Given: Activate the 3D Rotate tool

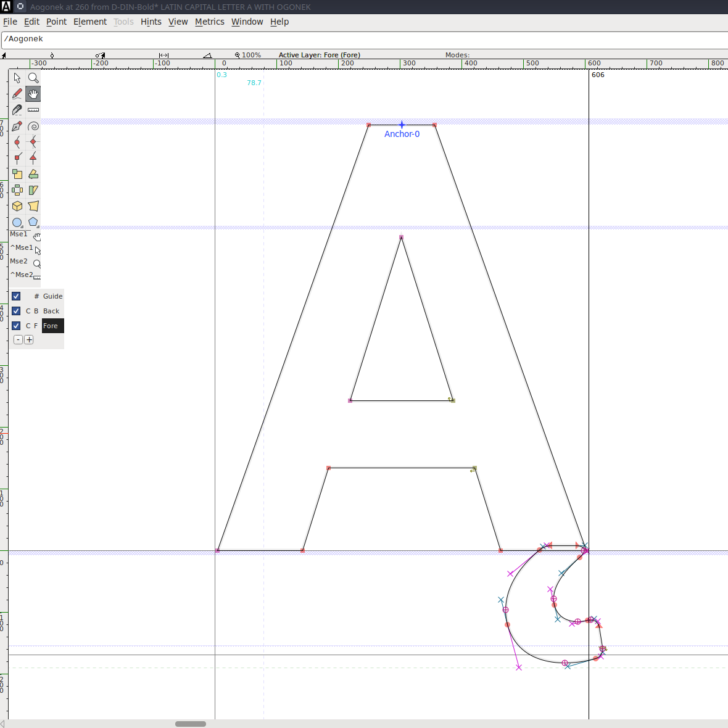Looking at the screenshot, I should (x=17, y=206).
